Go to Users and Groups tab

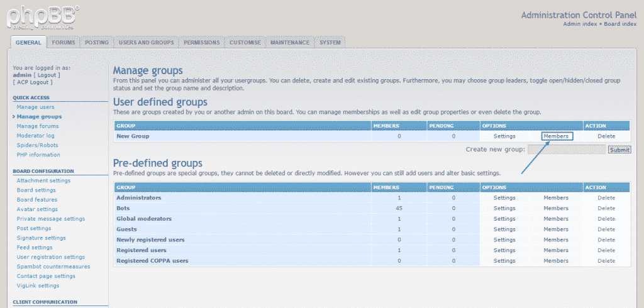pyautogui.click(x=146, y=42)
